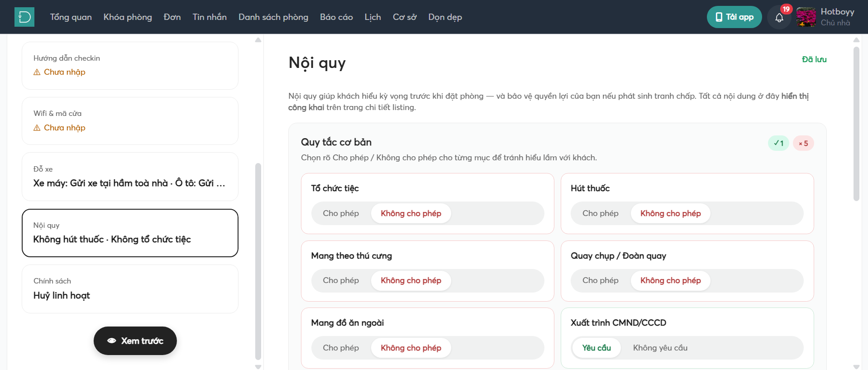Open the Chính sách card

(x=130, y=289)
